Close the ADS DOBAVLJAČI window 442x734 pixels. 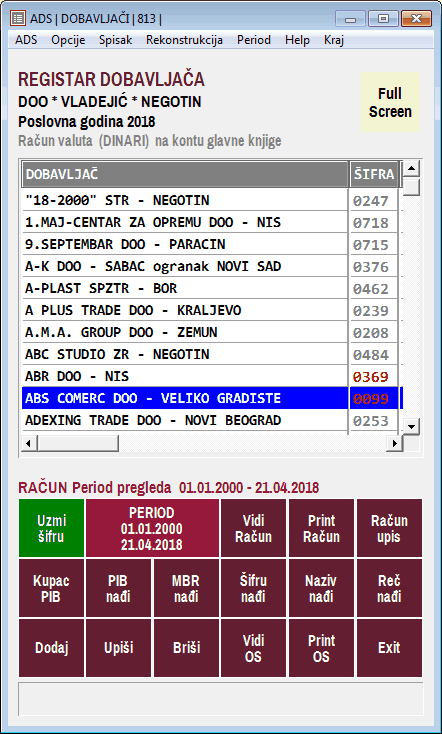point(416,19)
